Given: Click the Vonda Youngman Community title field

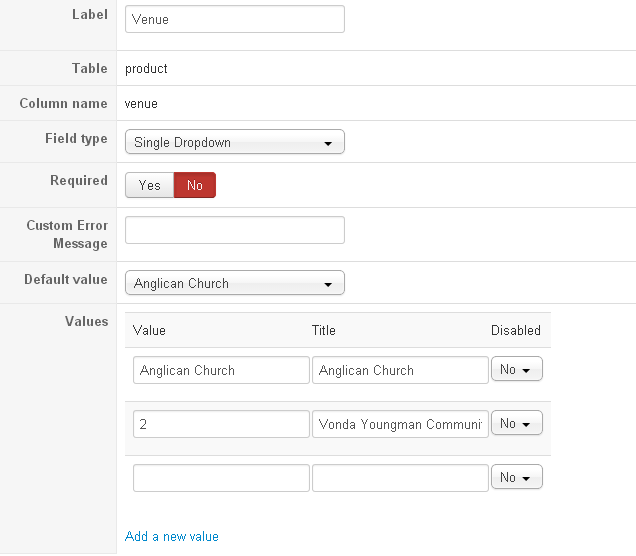Looking at the screenshot, I should point(400,424).
